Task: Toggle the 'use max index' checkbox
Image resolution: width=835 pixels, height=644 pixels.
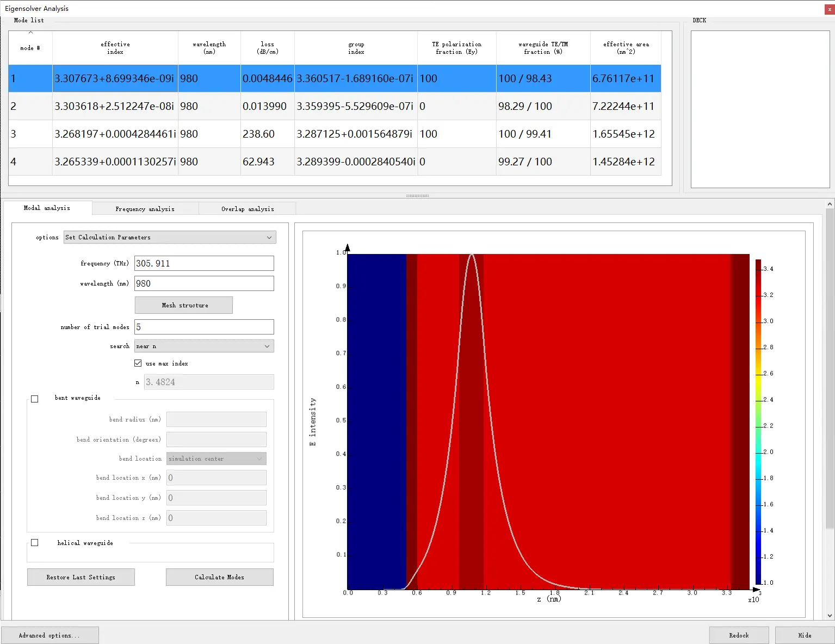Action: (138, 363)
